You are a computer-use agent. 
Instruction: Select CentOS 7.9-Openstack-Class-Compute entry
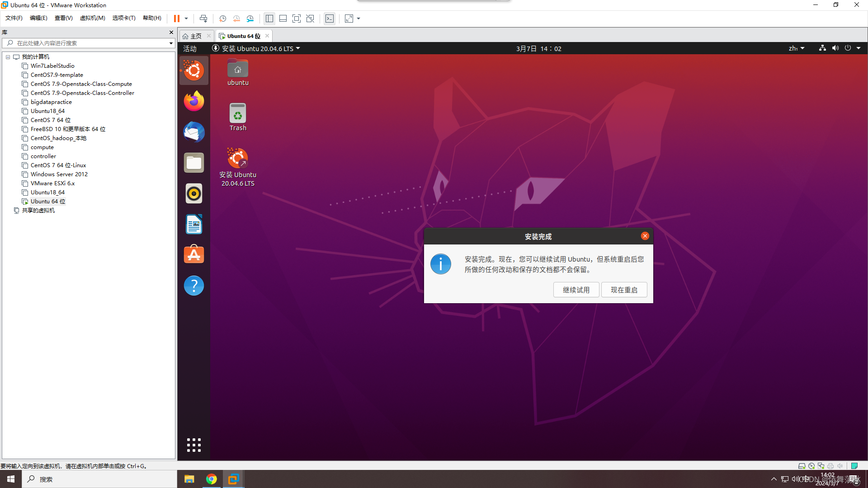coord(81,84)
